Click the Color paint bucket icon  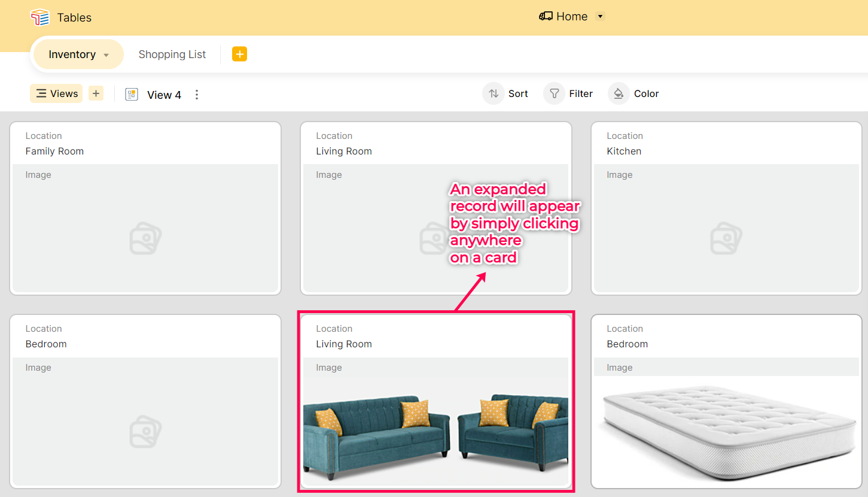619,93
